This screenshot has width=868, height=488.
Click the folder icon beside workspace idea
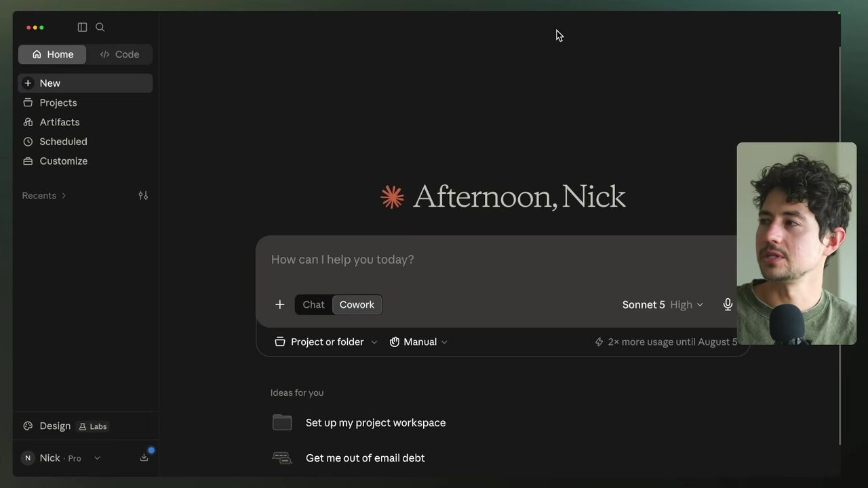coord(282,422)
